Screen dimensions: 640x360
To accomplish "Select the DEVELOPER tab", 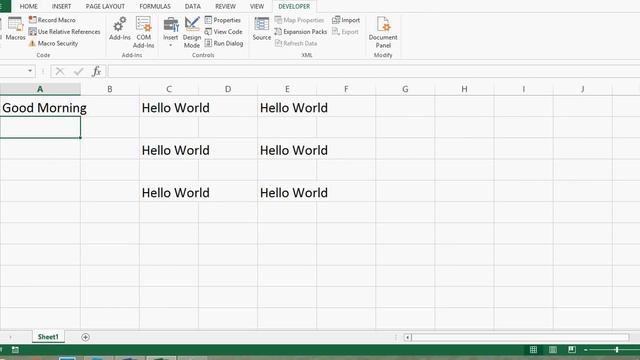I will click(x=294, y=7).
